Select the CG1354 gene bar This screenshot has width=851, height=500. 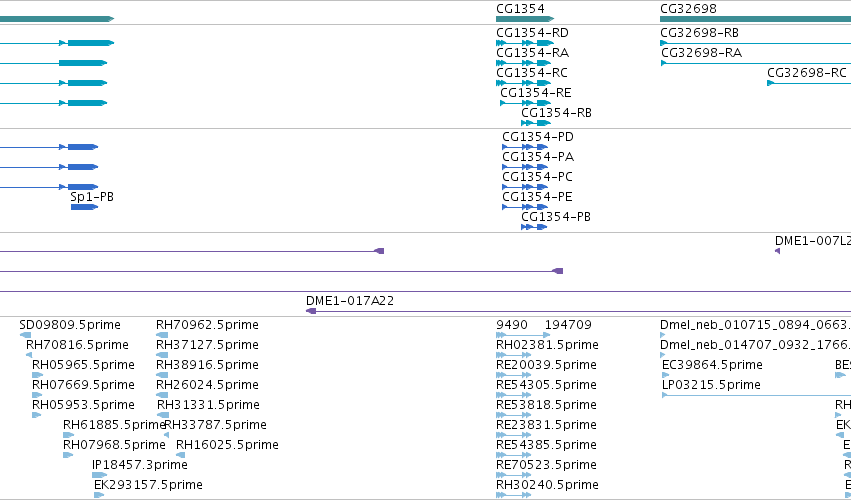(525, 19)
